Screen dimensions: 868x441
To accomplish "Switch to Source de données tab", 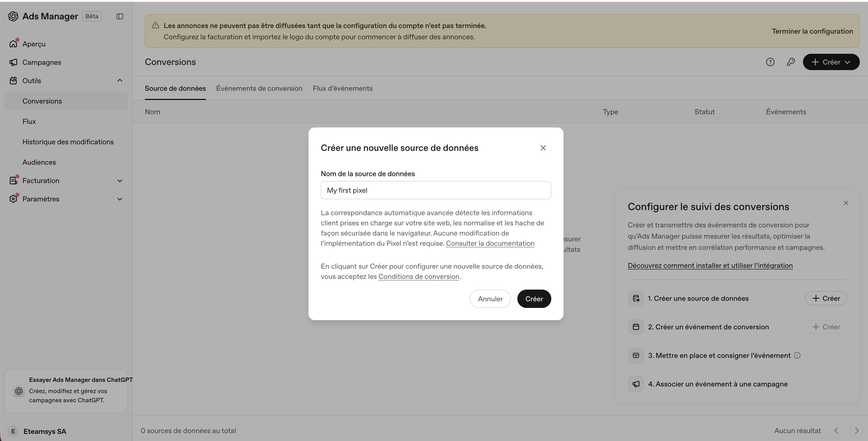I will [x=175, y=88].
